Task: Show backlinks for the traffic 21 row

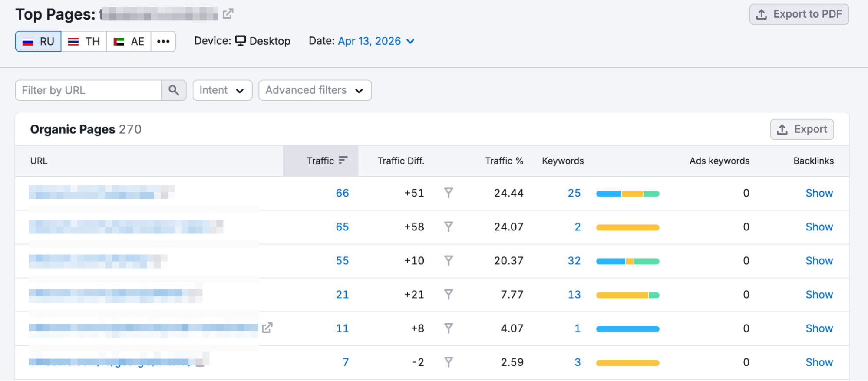Action: (x=819, y=295)
